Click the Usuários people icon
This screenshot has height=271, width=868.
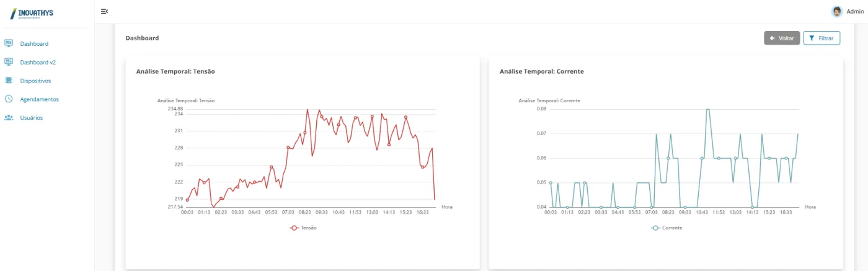click(9, 117)
